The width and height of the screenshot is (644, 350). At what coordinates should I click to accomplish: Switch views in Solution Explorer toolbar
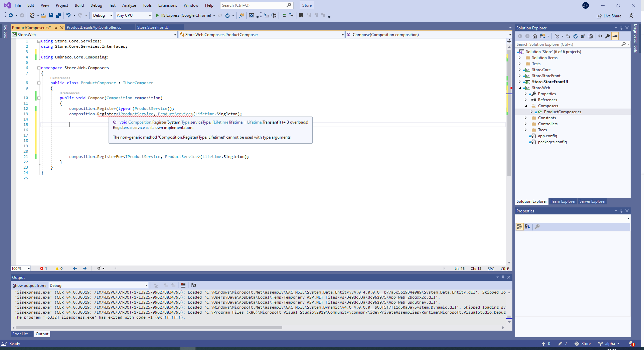coord(543,36)
